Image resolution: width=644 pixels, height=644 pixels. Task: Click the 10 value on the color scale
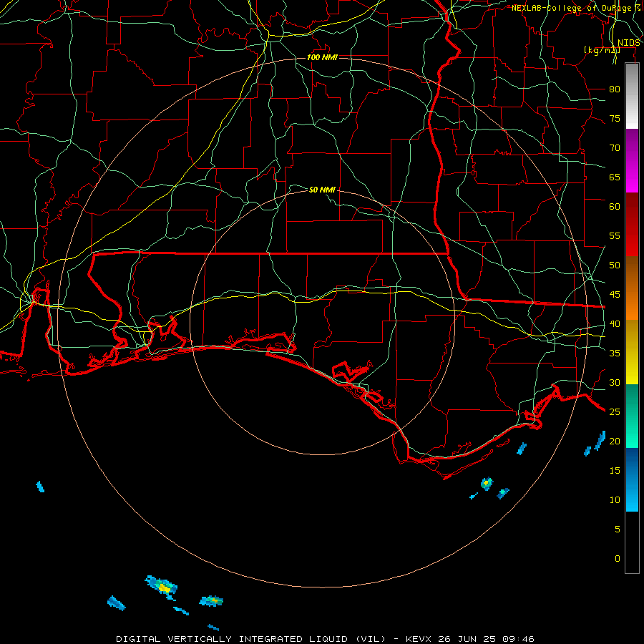tap(615, 500)
